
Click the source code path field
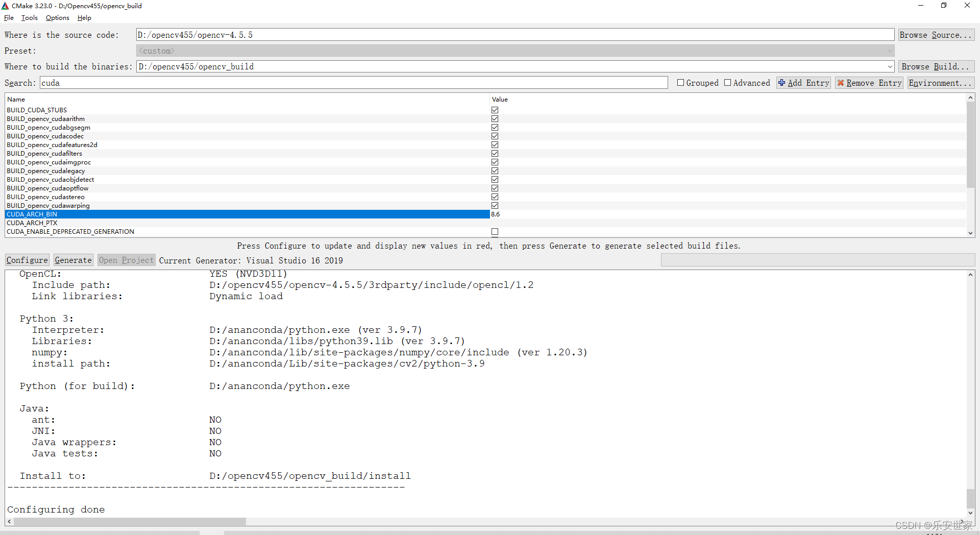515,35
